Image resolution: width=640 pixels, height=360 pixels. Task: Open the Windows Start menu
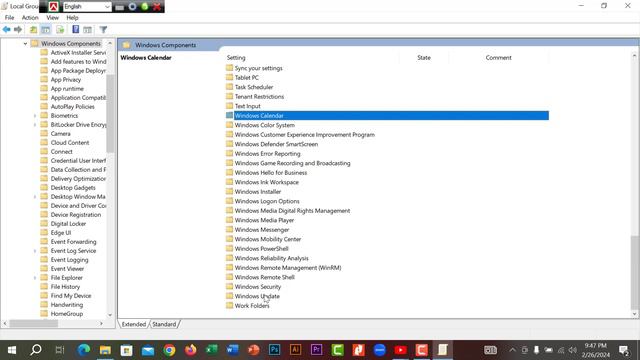(x=12, y=350)
